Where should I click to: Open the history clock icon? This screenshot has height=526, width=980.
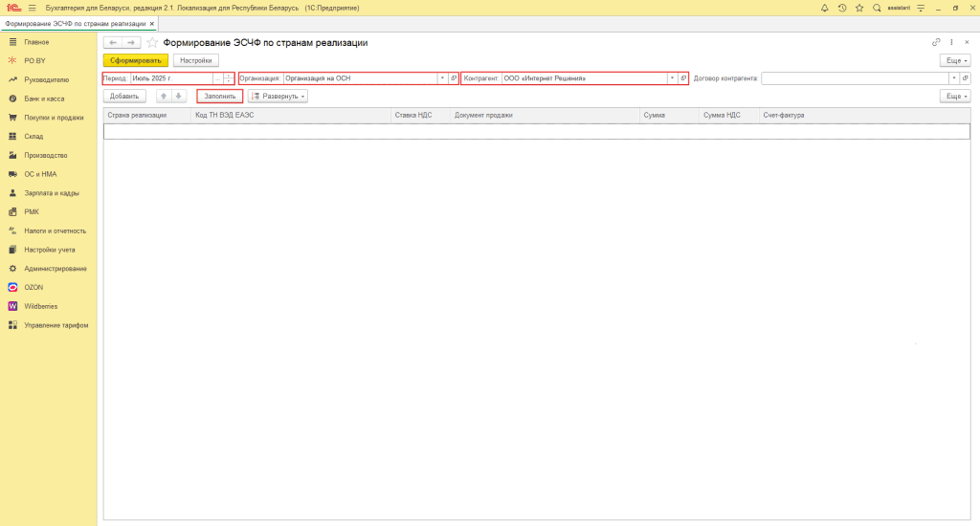click(842, 8)
